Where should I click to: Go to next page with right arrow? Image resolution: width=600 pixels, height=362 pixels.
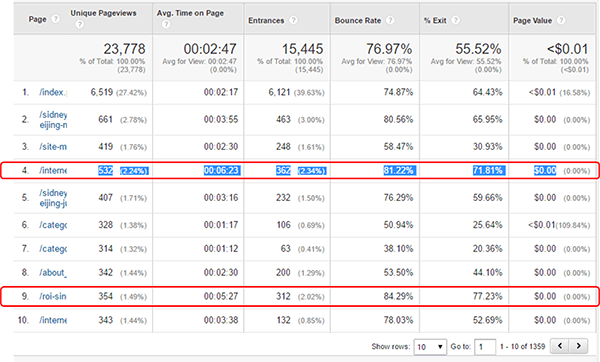click(579, 346)
